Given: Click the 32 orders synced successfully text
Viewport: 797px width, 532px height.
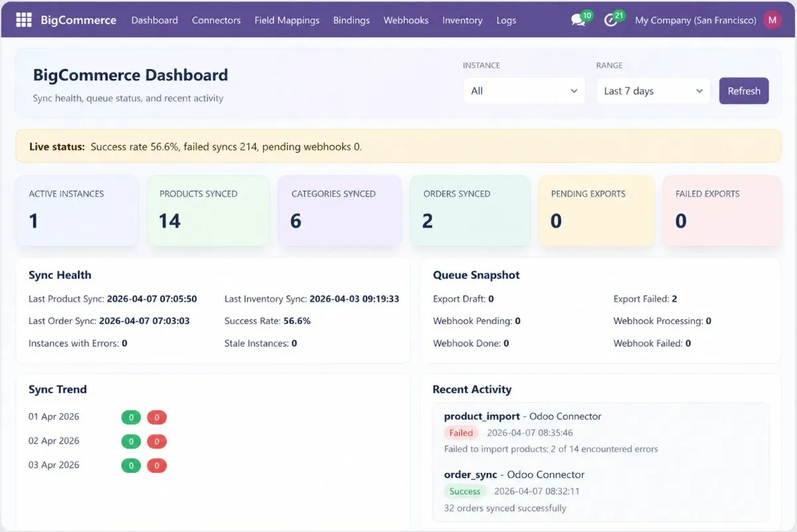Looking at the screenshot, I should pos(505,508).
